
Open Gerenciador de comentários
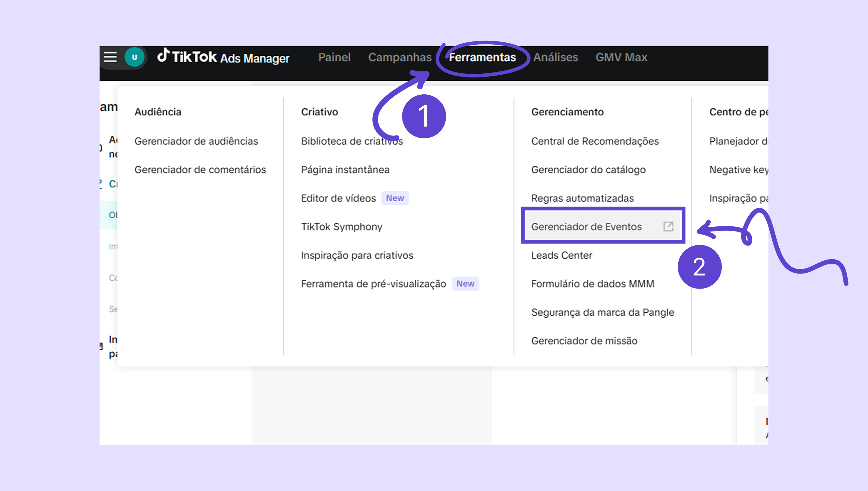[200, 170]
